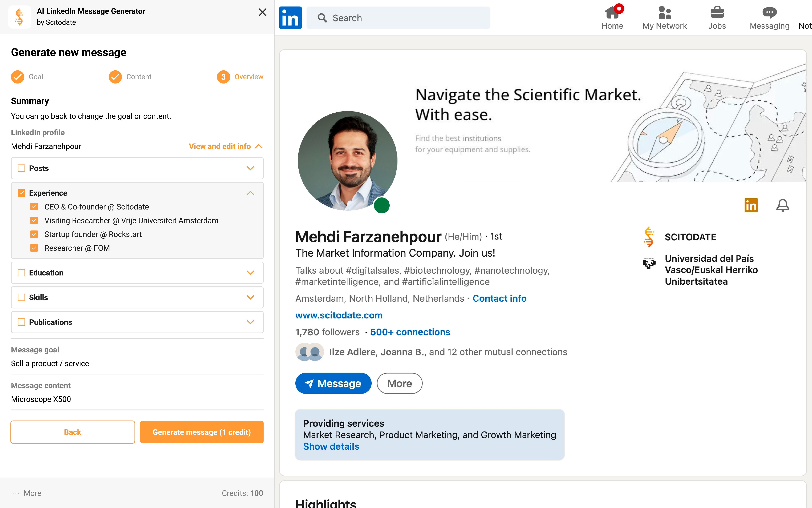Click the completed Goal step checkmark
Screen dimensions: 812x508
coord(18,77)
